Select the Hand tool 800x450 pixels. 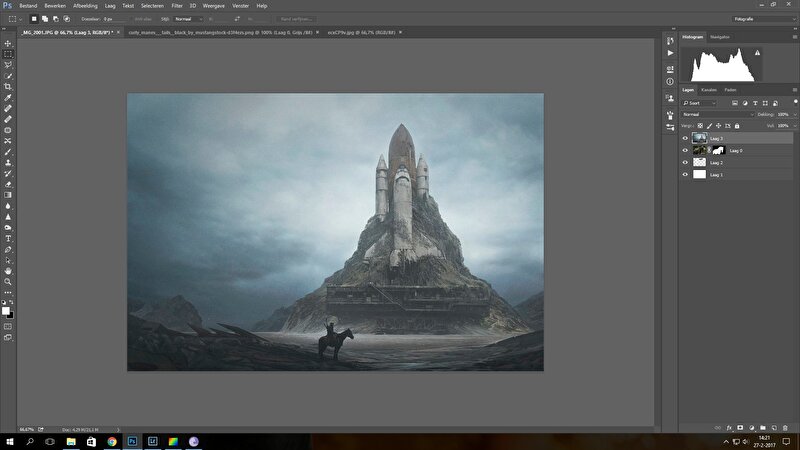click(8, 271)
